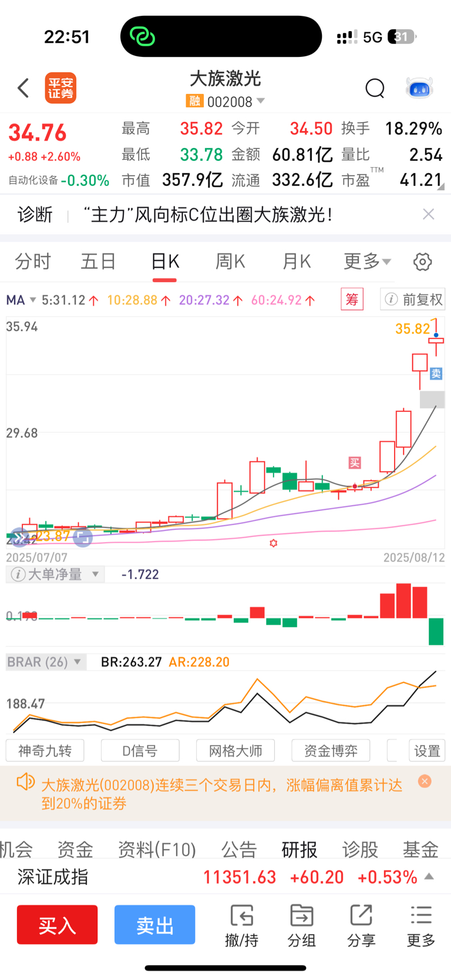
Task: Open the 资料(F10) tab
Action: click(157, 849)
